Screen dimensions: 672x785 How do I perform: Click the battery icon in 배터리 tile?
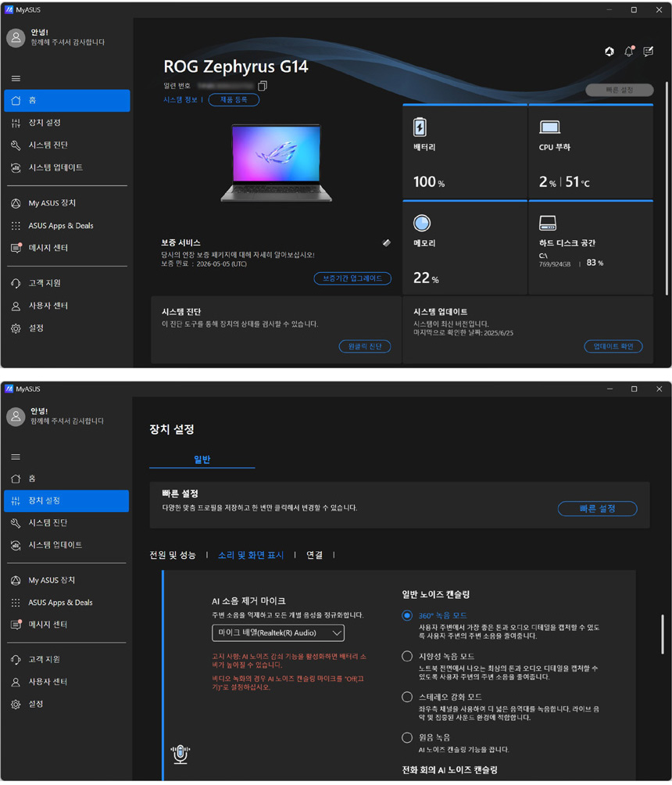point(420,127)
